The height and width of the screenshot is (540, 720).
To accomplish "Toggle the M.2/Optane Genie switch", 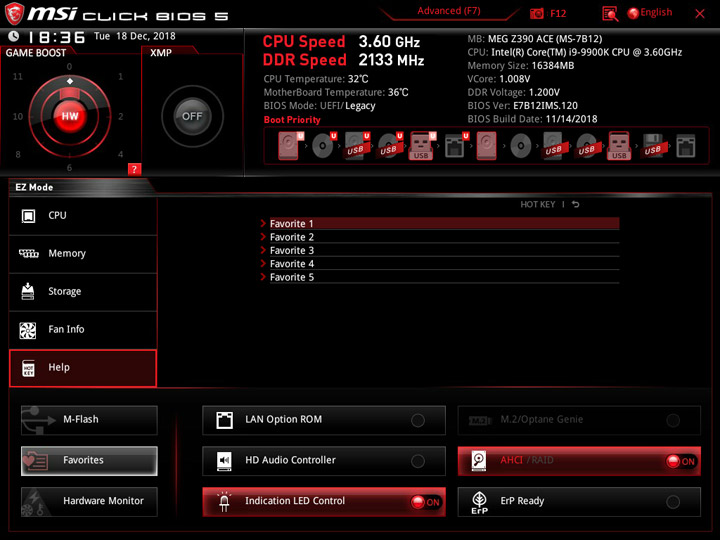I will point(673,420).
